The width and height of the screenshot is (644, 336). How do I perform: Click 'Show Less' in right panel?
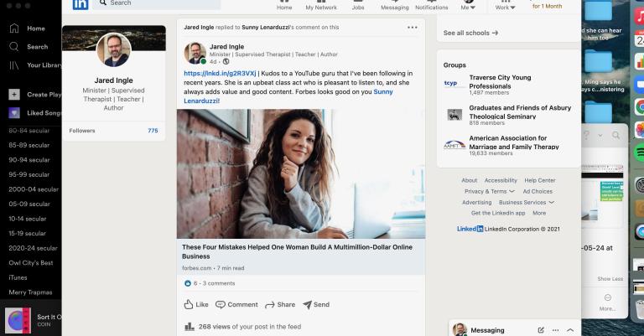point(610,279)
